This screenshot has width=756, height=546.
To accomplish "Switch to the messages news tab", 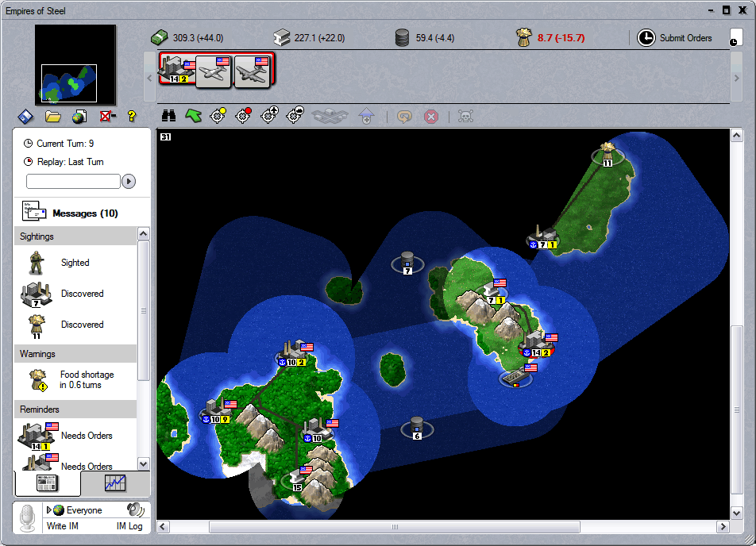I will tap(47, 483).
